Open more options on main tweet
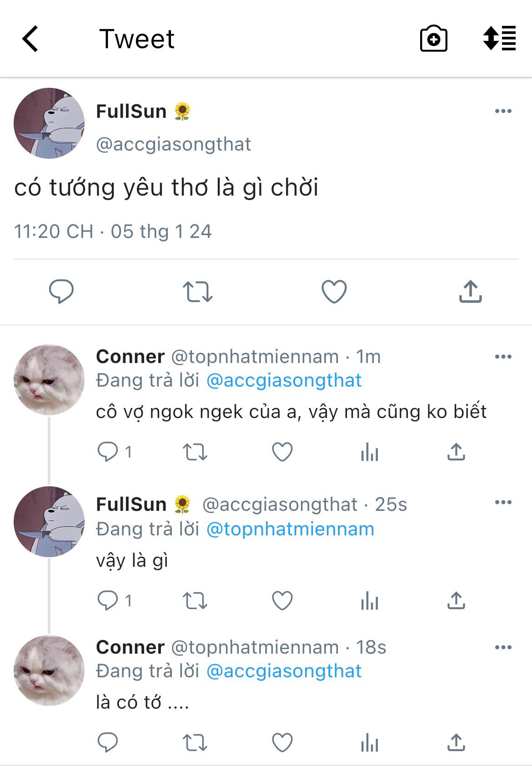 pyautogui.click(x=503, y=111)
